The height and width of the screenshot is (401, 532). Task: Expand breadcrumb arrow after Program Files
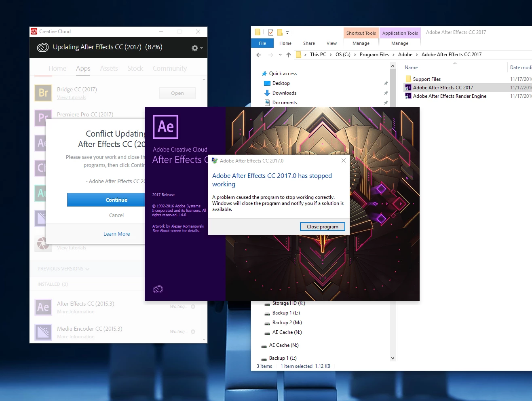tap(393, 55)
